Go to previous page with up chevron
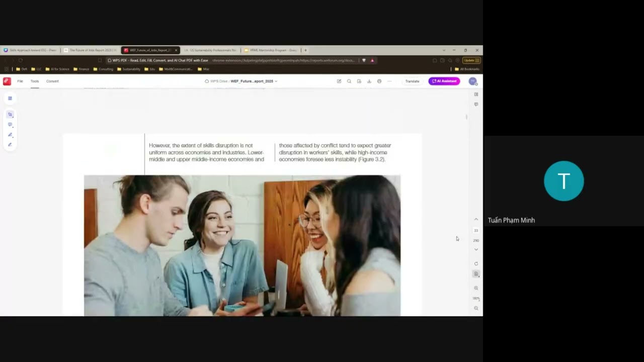The image size is (644, 362). click(x=476, y=219)
